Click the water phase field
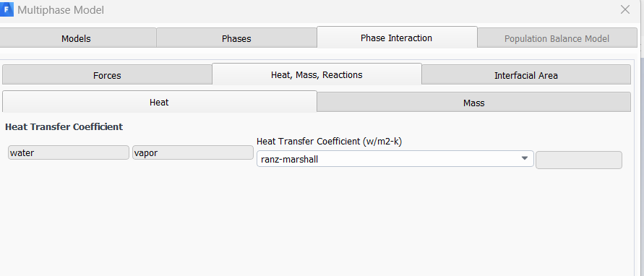This screenshot has width=644, height=276. point(69,152)
